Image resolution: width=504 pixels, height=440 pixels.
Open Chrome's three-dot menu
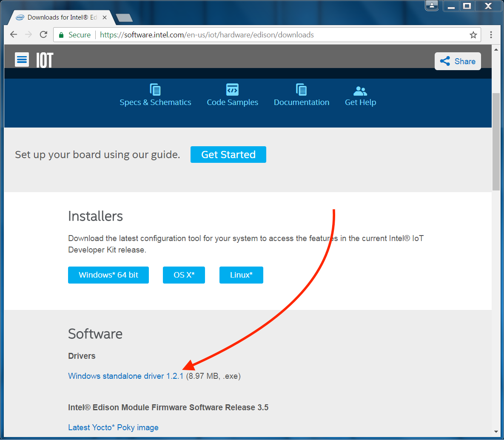pos(491,35)
